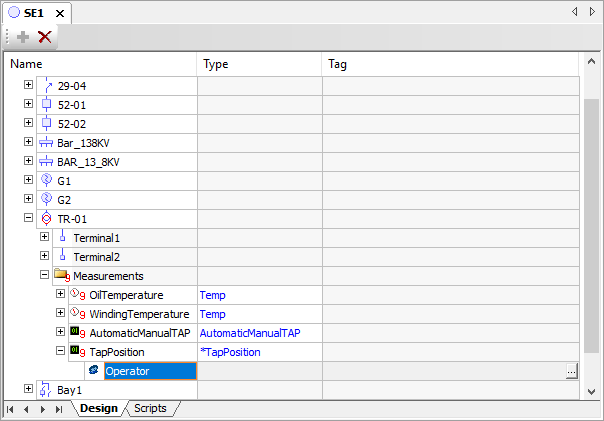Image resolution: width=604 pixels, height=421 pixels.
Task: Click the G1 generator icon
Action: 46,181
